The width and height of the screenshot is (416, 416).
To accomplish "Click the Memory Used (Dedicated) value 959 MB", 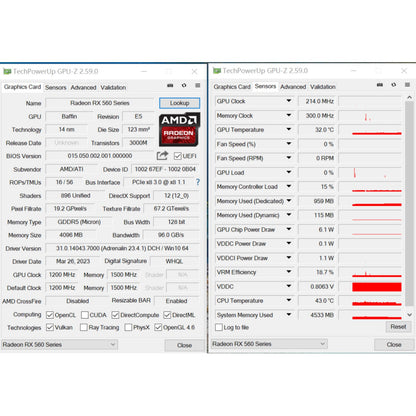I will click(x=317, y=201).
